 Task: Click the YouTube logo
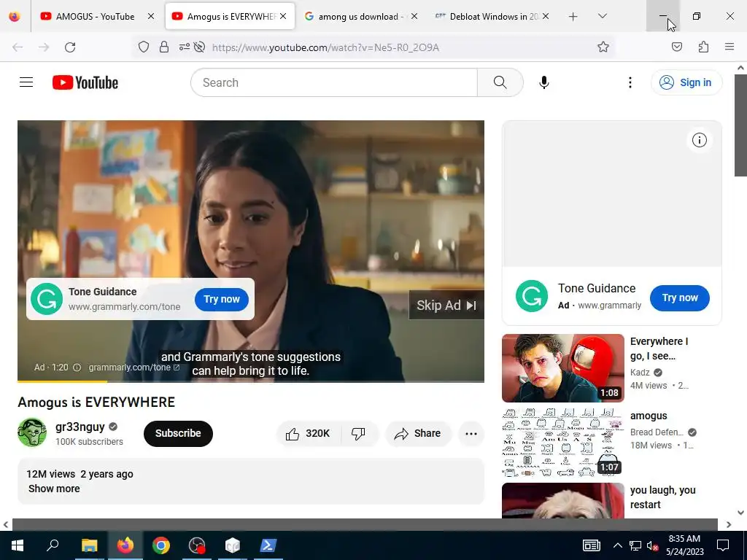(x=85, y=82)
